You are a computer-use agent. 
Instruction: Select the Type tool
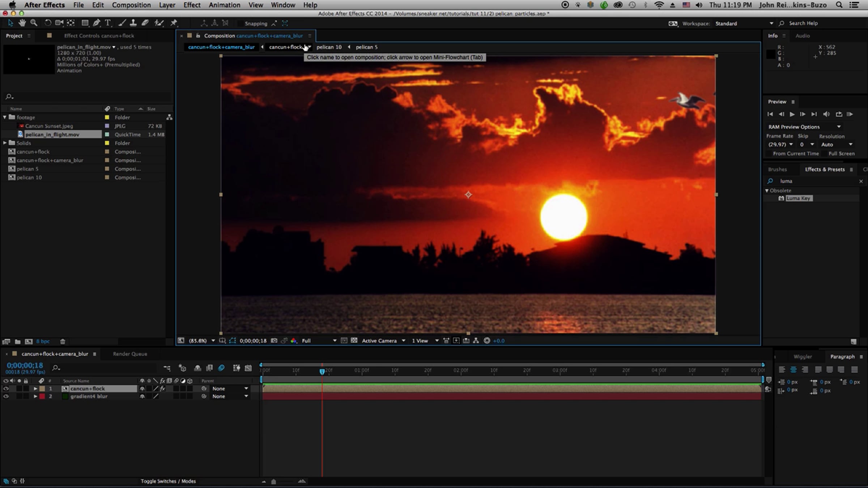coord(107,23)
